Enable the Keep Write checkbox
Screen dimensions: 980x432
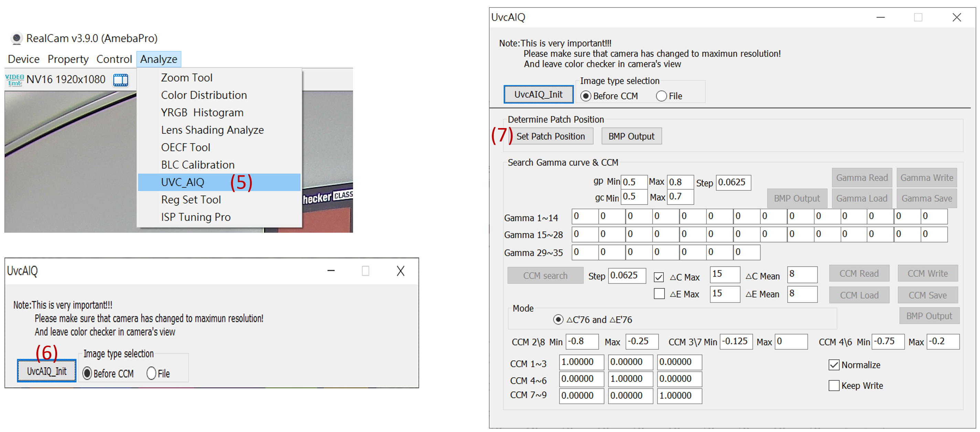(833, 385)
